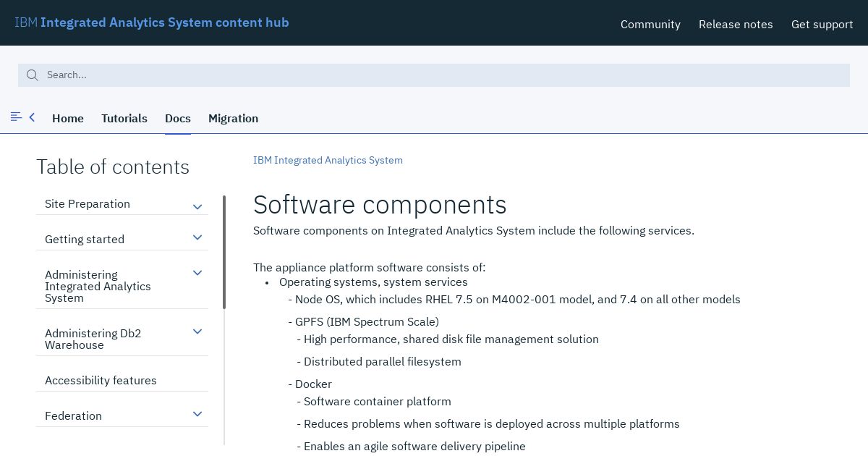The image size is (868, 456).
Task: Click the back chevron arrow icon
Action: [32, 117]
